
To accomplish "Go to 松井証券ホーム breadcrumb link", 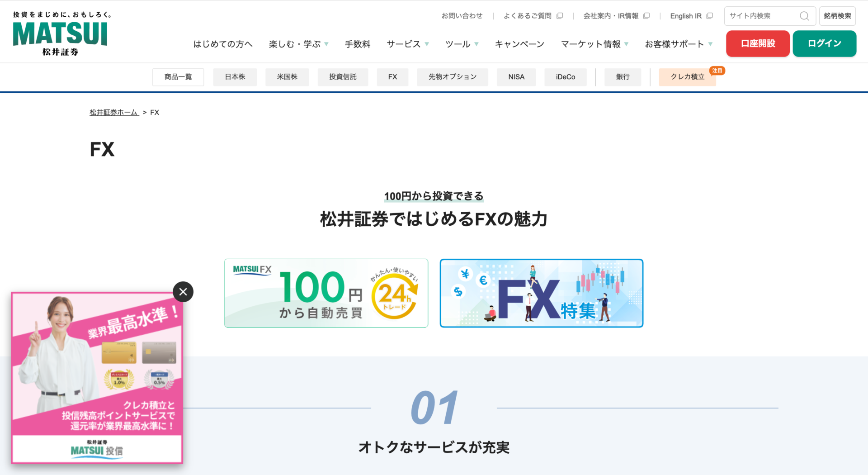I will (x=114, y=112).
